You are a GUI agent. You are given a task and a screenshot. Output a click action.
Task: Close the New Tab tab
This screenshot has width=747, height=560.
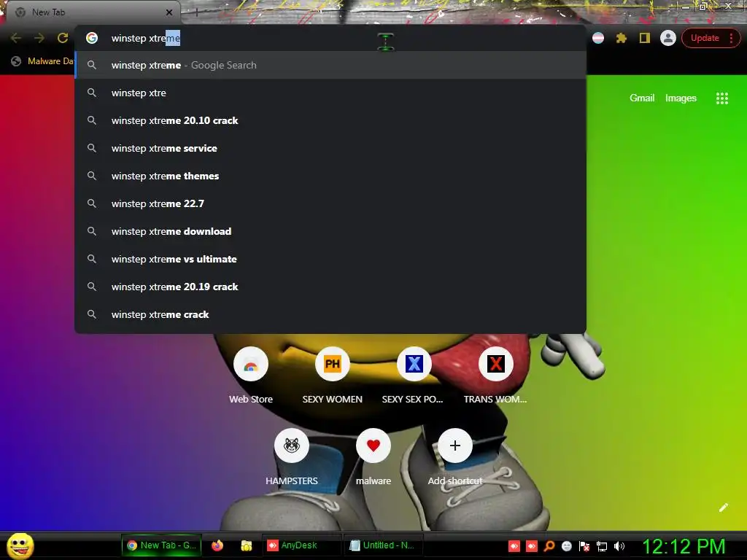[x=169, y=12]
